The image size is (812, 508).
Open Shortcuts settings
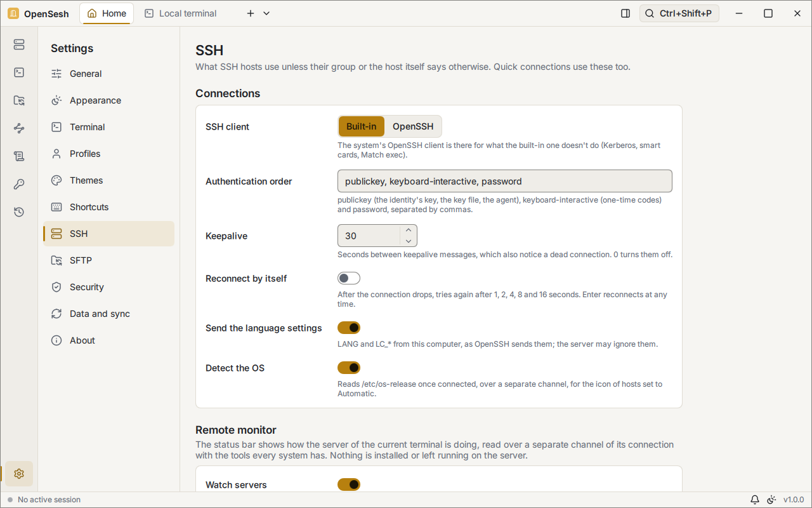[108, 207]
